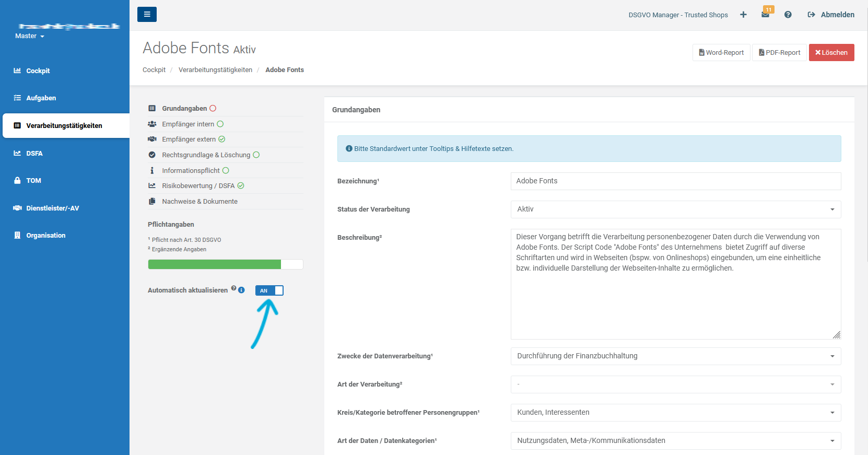
Task: Open the messages envelope icon
Action: coord(766,15)
